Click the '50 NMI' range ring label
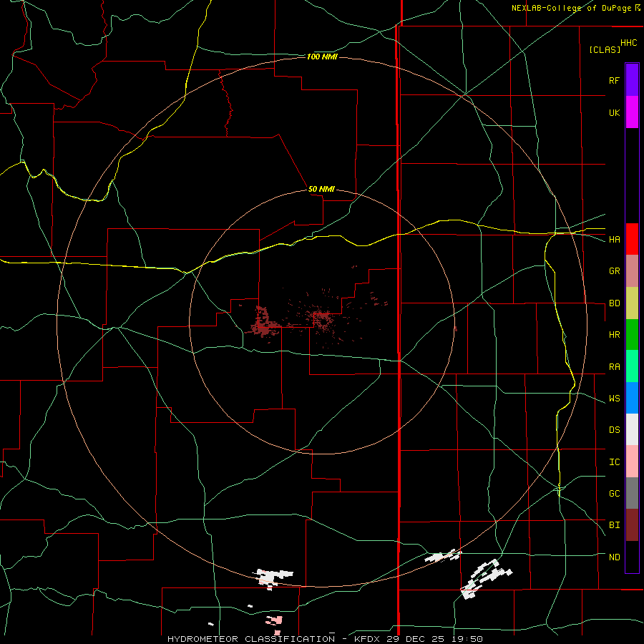Screen dimensions: 644x644 (x=321, y=189)
